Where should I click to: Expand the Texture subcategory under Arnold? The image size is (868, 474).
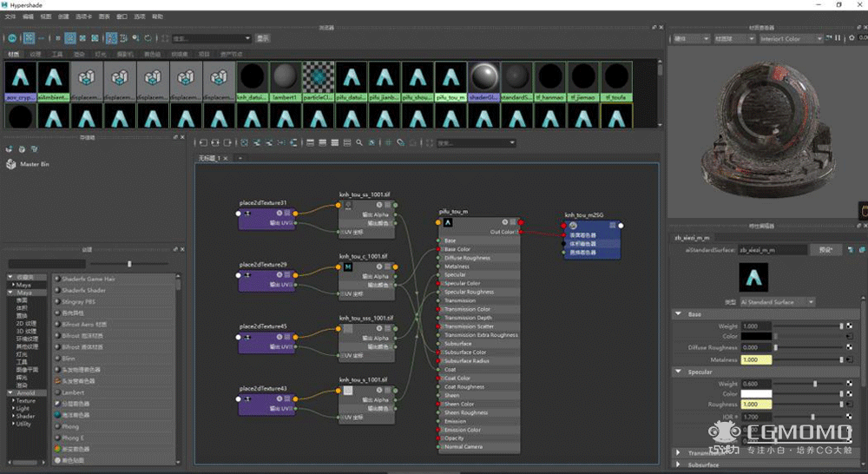click(x=14, y=400)
